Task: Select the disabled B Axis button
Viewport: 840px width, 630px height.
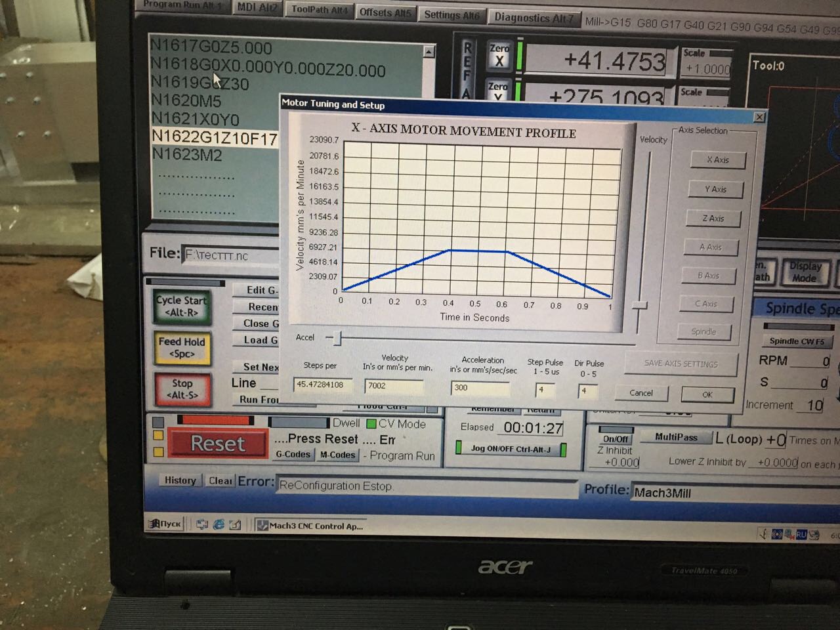Action: pos(707,276)
